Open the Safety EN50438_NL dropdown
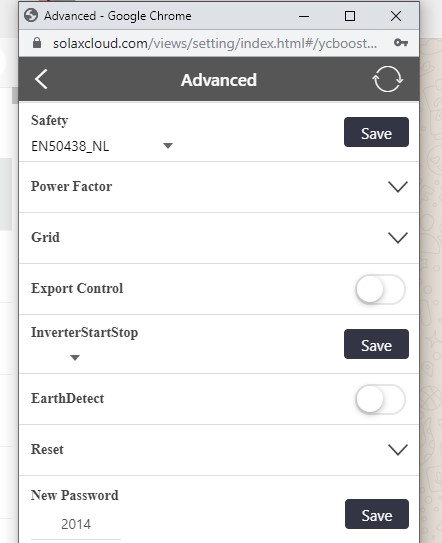The height and width of the screenshot is (543, 442). [102, 146]
